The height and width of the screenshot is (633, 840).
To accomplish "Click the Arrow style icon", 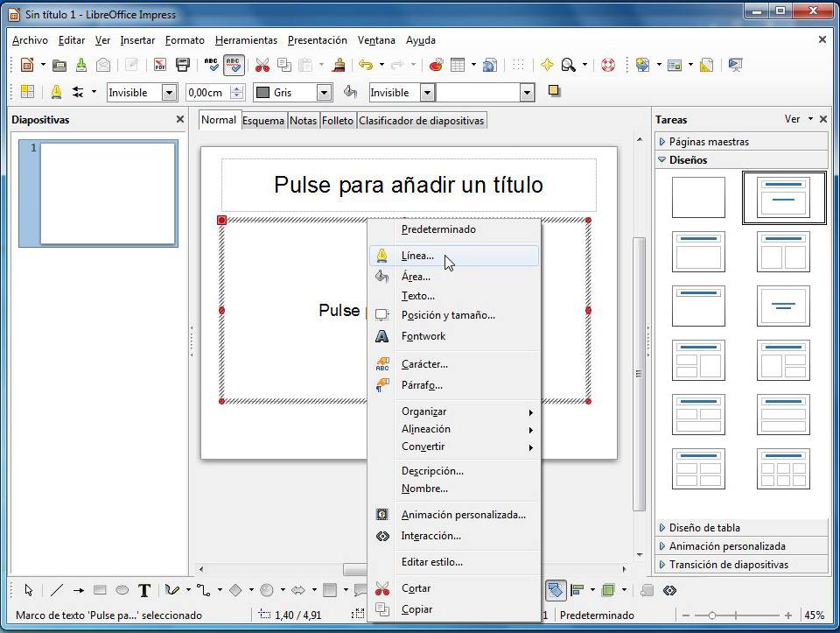I will tap(78, 92).
